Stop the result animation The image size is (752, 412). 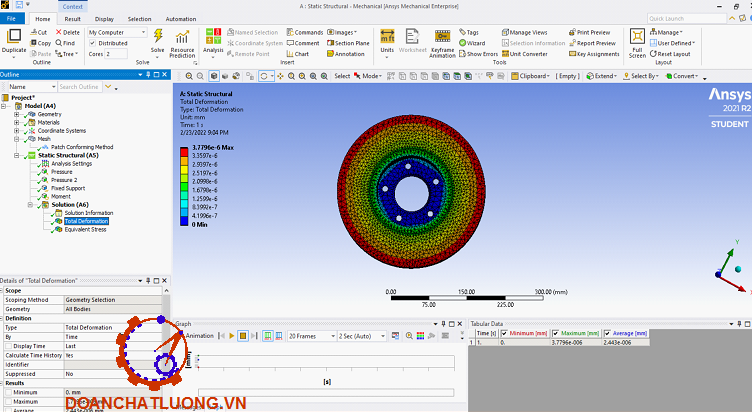(x=243, y=336)
